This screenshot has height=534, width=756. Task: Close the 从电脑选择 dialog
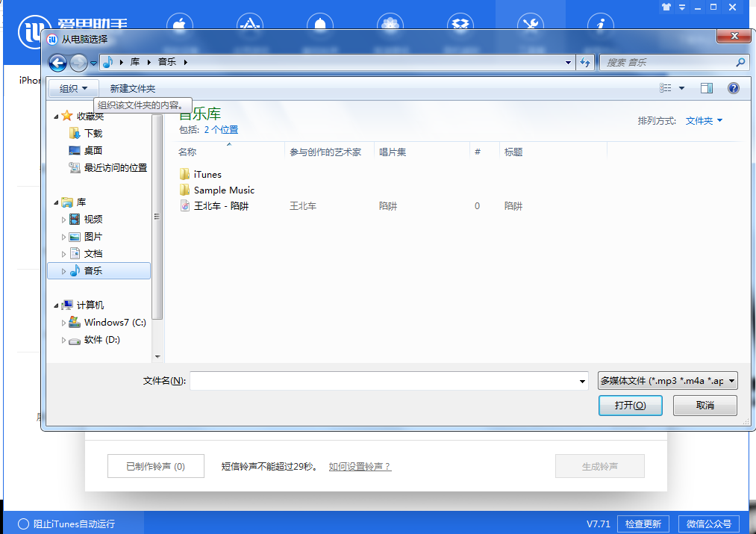tap(734, 36)
